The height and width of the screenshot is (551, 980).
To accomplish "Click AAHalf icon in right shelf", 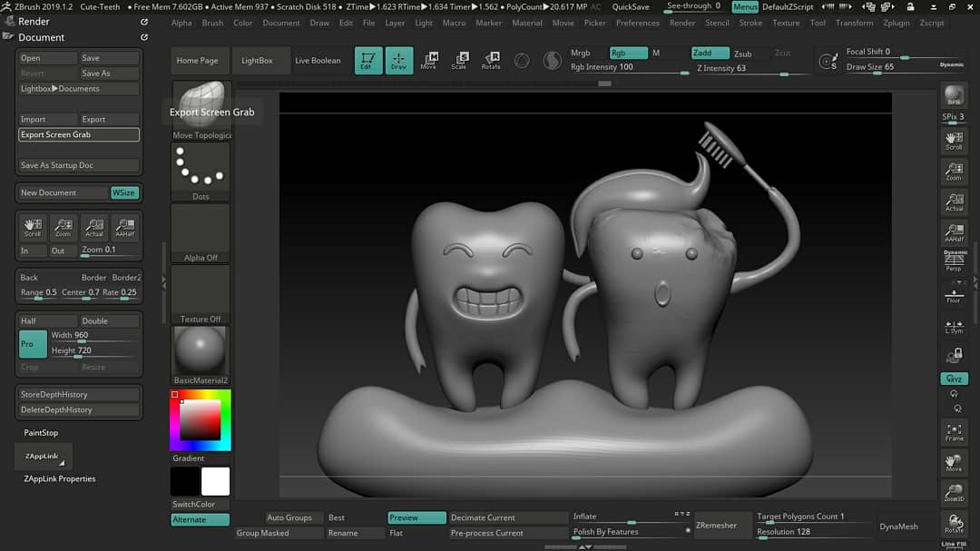I will (954, 232).
